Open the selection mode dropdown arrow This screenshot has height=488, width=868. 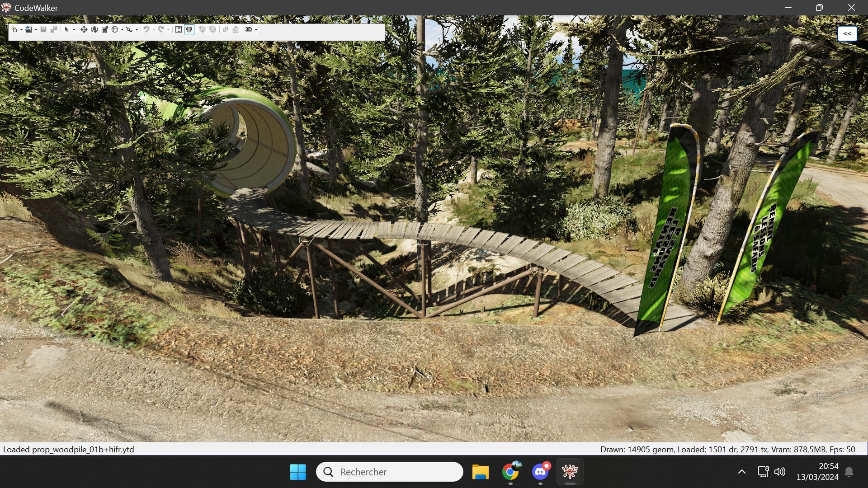click(74, 30)
